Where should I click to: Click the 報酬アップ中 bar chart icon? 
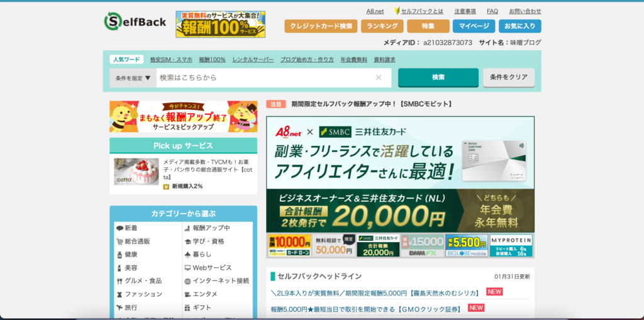[x=187, y=228]
